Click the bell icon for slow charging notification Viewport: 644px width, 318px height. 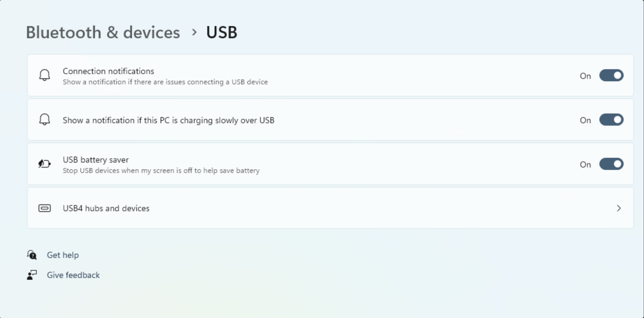pos(45,120)
